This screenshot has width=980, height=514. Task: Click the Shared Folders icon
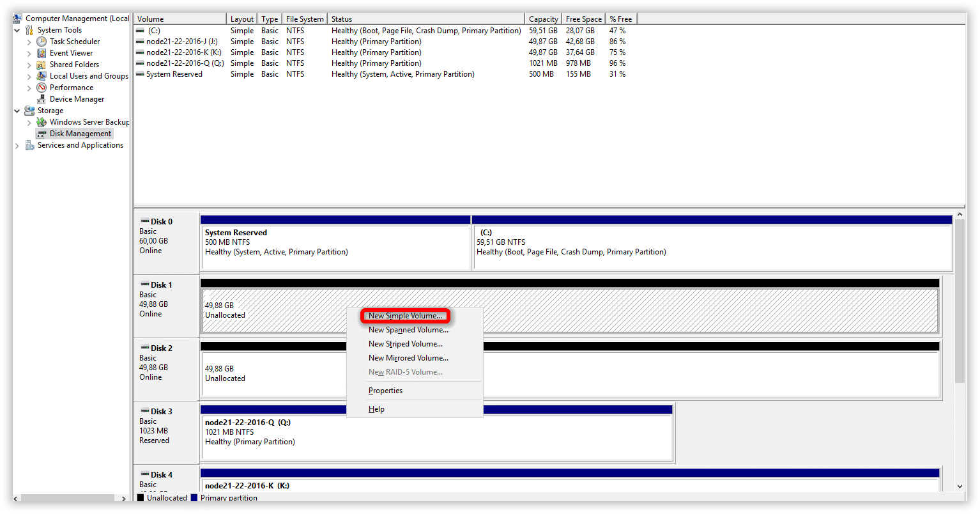coord(42,65)
